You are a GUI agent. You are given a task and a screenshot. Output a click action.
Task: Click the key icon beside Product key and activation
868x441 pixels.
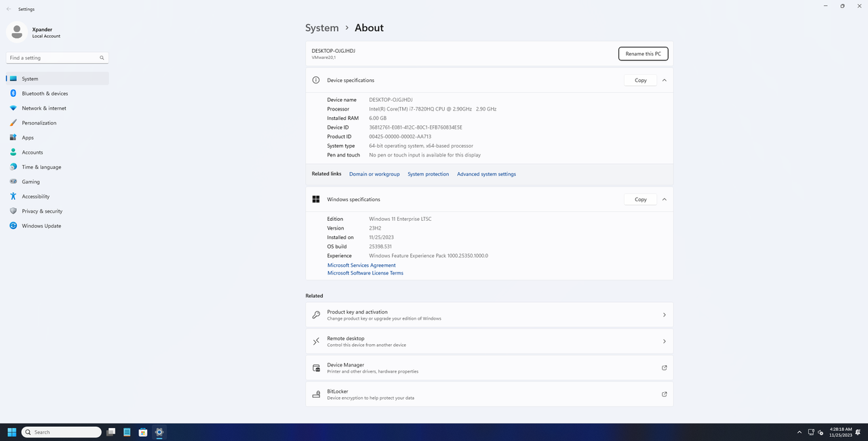(x=316, y=315)
